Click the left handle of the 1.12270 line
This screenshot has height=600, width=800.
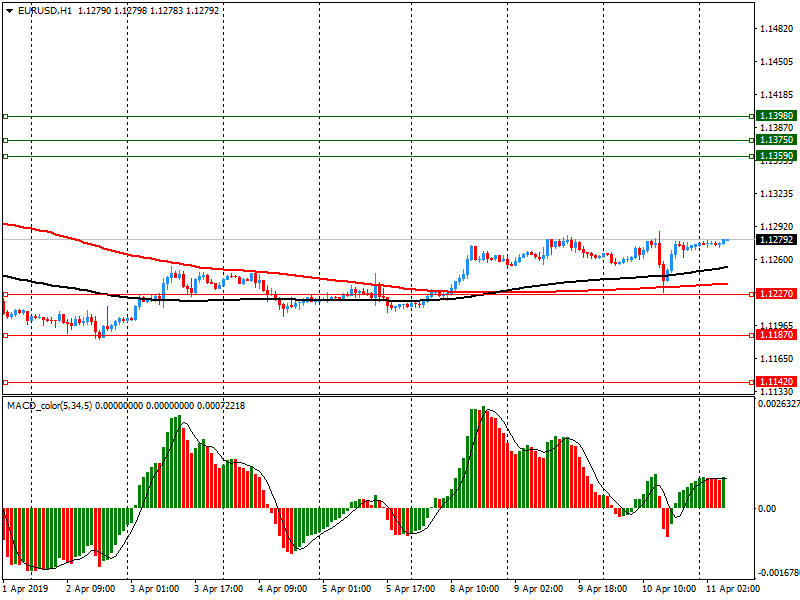coord(6,294)
